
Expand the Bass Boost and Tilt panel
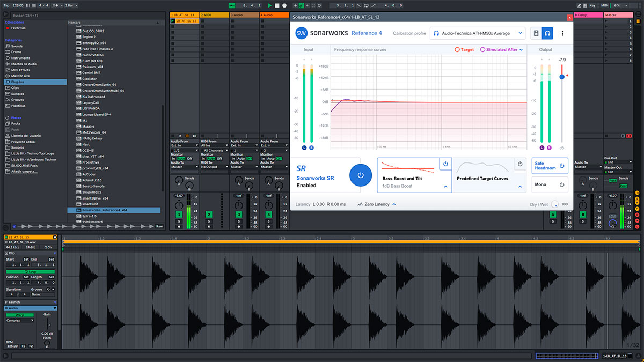[445, 187]
